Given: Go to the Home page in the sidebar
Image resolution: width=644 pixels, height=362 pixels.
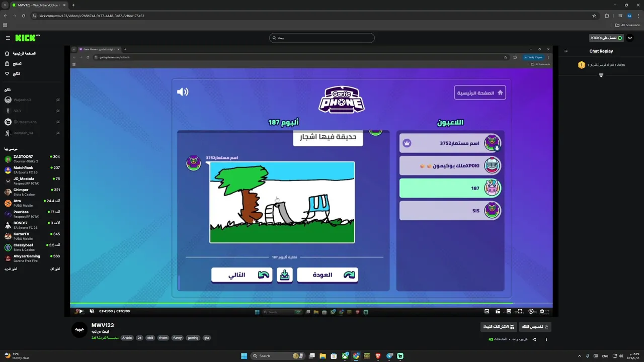Looking at the screenshot, I should tap(20, 53).
